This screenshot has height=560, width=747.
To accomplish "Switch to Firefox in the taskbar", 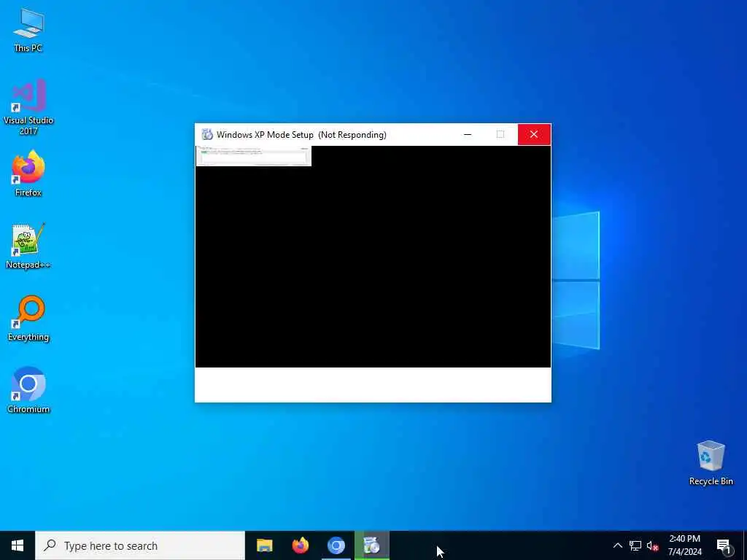I will 300,545.
